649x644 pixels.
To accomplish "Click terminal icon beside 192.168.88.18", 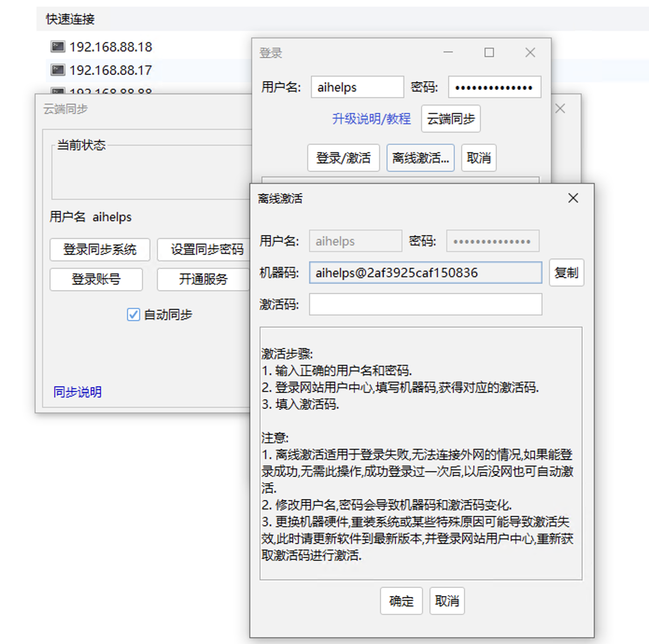I will tap(57, 47).
